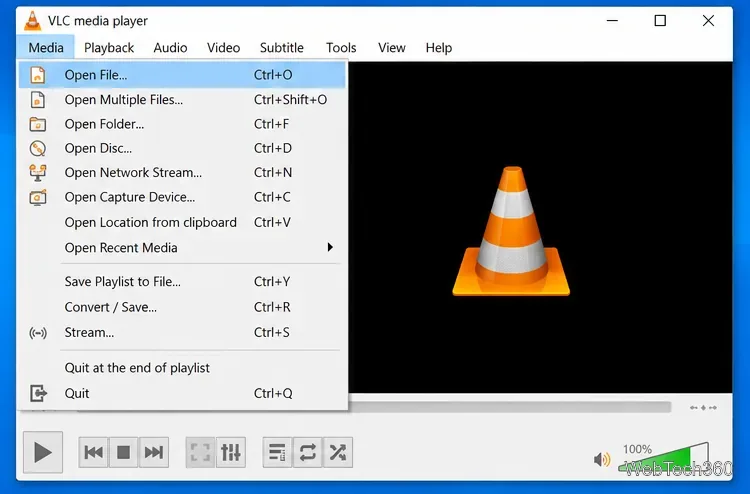The height and width of the screenshot is (494, 750).
Task: Open the Tools menu
Action: coord(341,48)
